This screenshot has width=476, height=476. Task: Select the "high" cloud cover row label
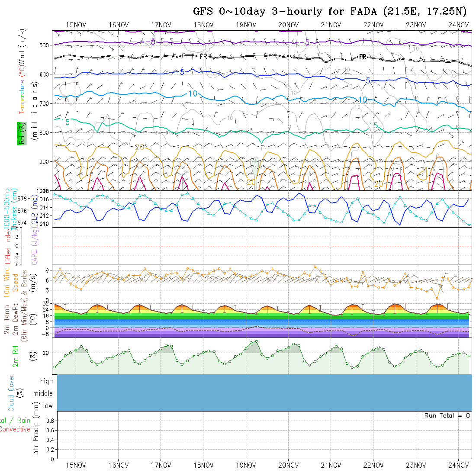point(46,381)
